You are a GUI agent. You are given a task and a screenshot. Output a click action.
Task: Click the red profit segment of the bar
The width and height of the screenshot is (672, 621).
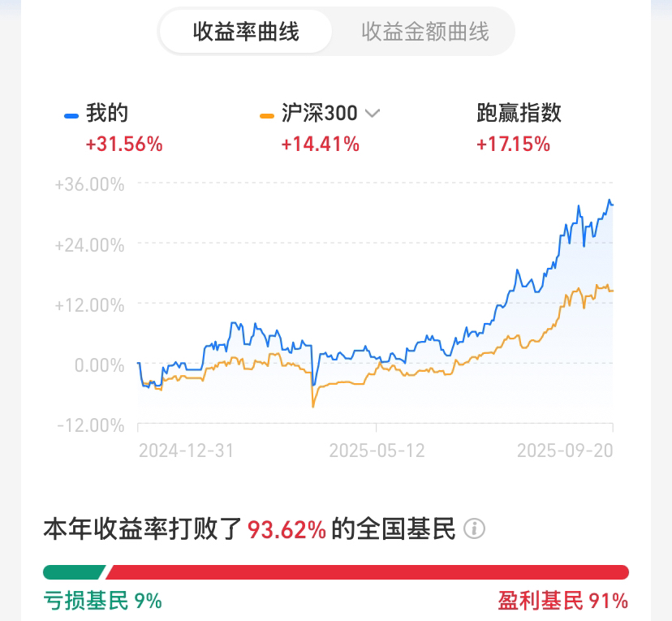(x=368, y=572)
